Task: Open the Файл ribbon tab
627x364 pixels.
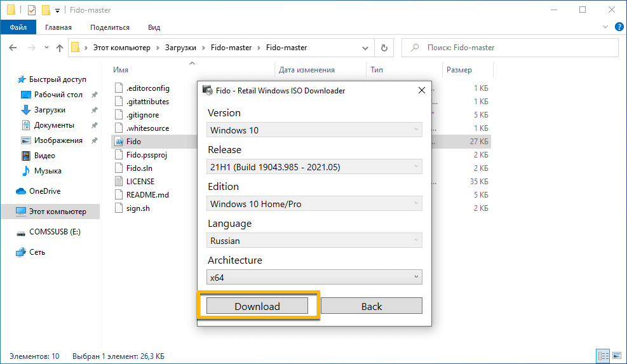Action: click(x=18, y=27)
